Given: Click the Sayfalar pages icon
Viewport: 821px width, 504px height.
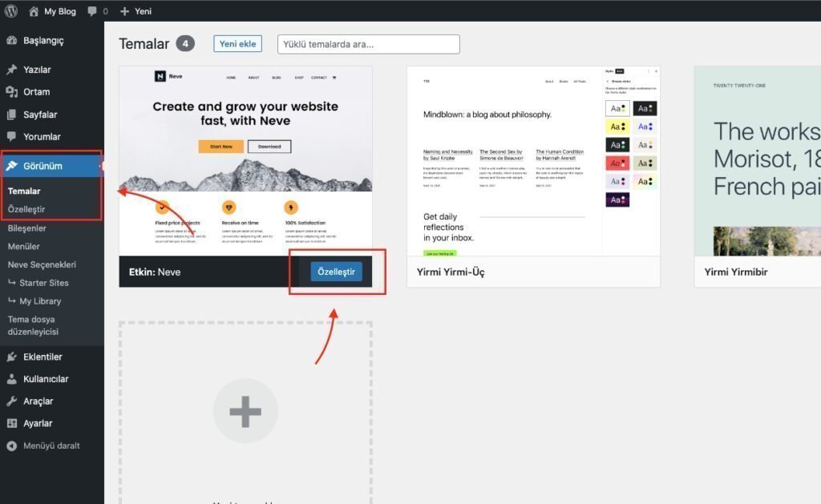Looking at the screenshot, I should coord(11,115).
